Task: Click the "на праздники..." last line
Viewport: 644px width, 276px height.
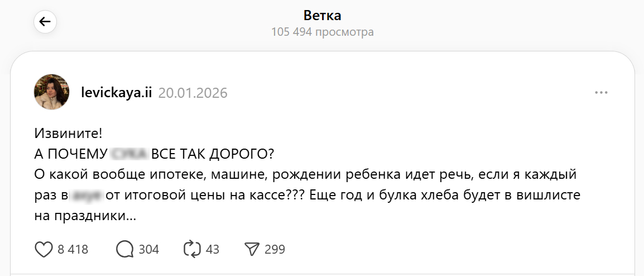Action: pyautogui.click(x=85, y=216)
